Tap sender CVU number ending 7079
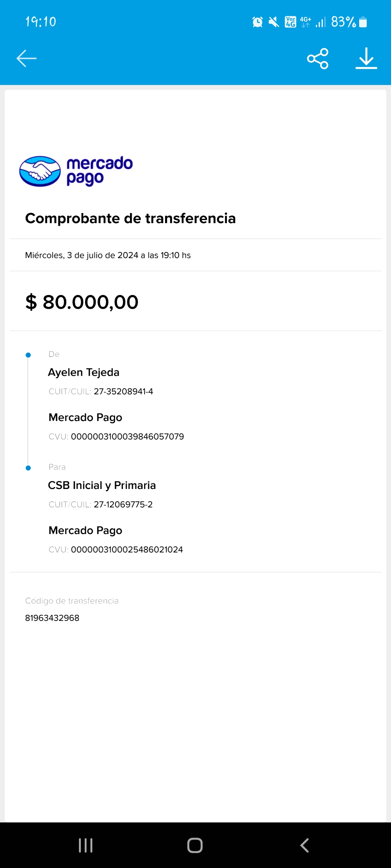The height and width of the screenshot is (868, 391). (x=127, y=437)
